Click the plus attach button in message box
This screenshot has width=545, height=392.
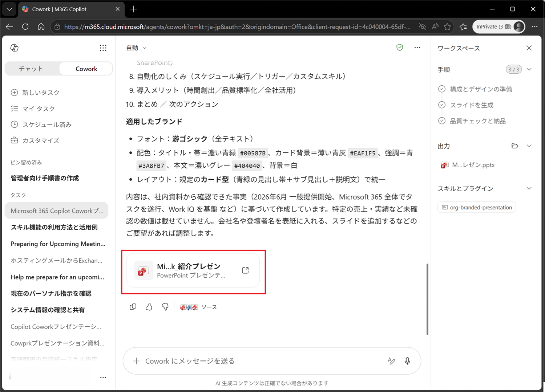point(136,361)
